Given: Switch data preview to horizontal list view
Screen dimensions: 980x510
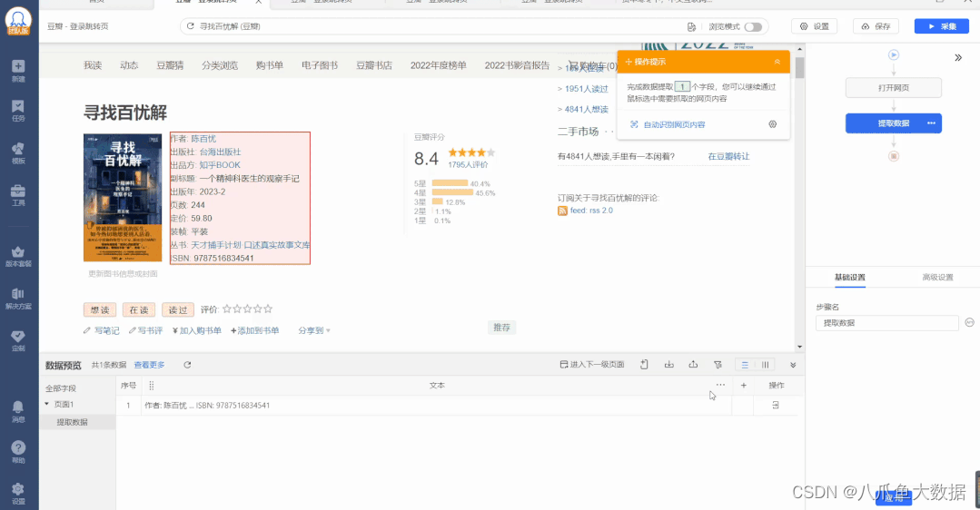Looking at the screenshot, I should (x=745, y=365).
